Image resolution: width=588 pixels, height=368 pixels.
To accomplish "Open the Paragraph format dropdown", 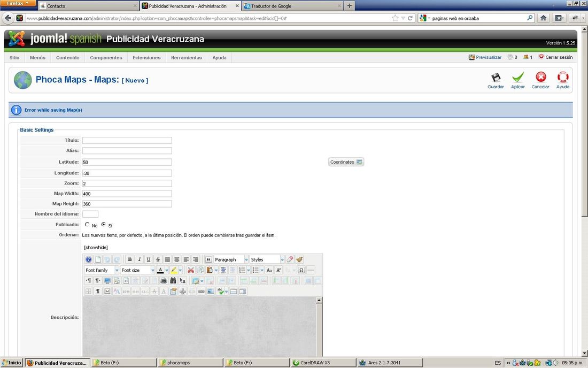I will [231, 259].
